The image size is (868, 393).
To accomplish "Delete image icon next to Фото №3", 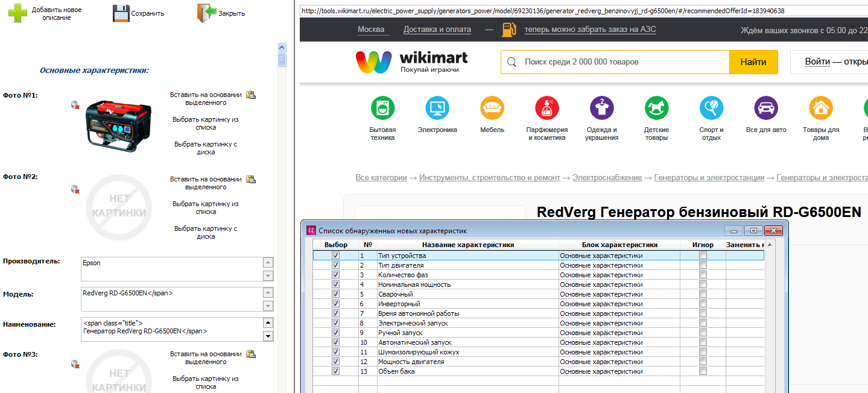I will coord(75,364).
